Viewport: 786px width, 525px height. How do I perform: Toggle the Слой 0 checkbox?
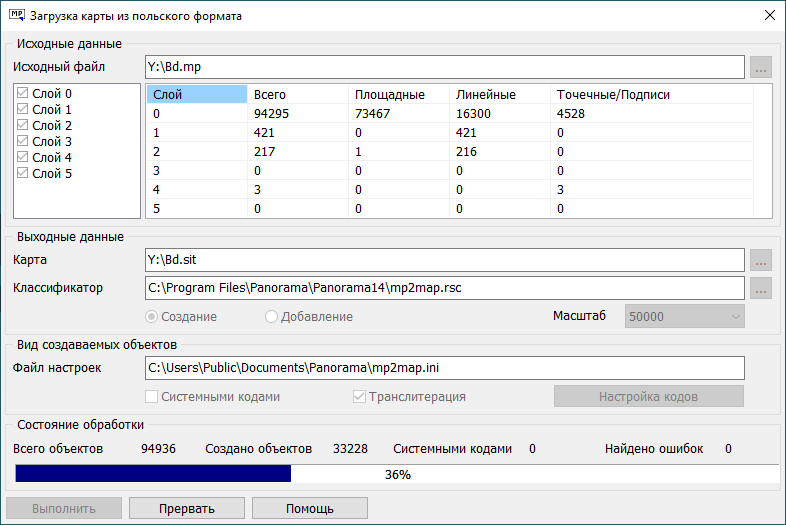point(24,94)
